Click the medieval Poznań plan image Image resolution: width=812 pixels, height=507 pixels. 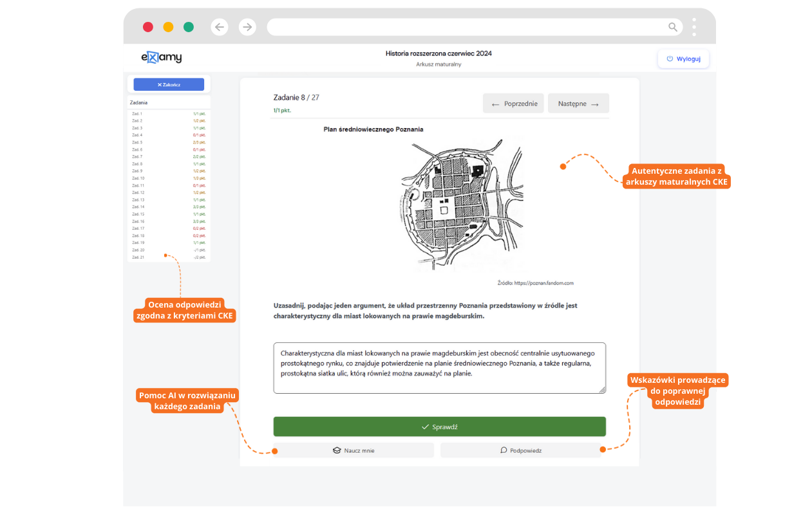462,205
